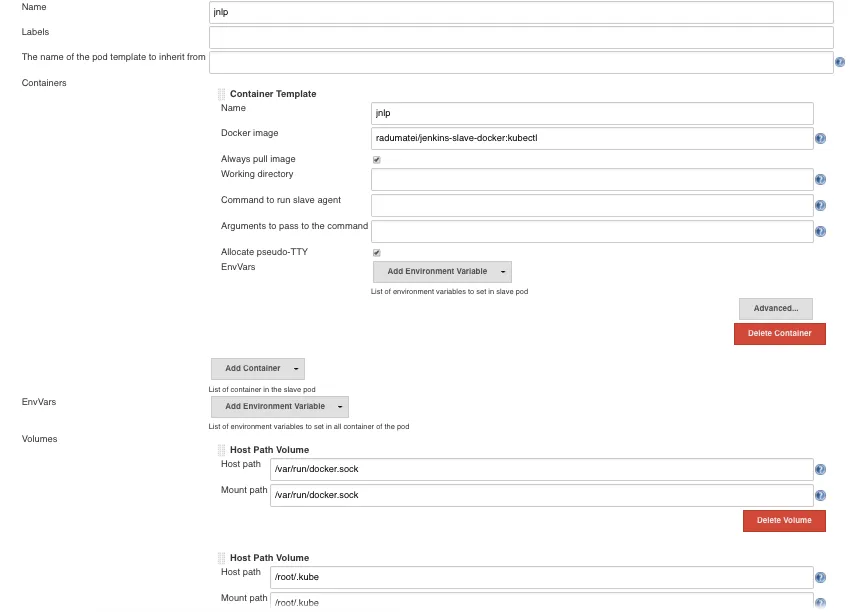This screenshot has height=612, width=852.
Task: Open help for Command to run slave agent
Action: pyautogui.click(x=820, y=205)
